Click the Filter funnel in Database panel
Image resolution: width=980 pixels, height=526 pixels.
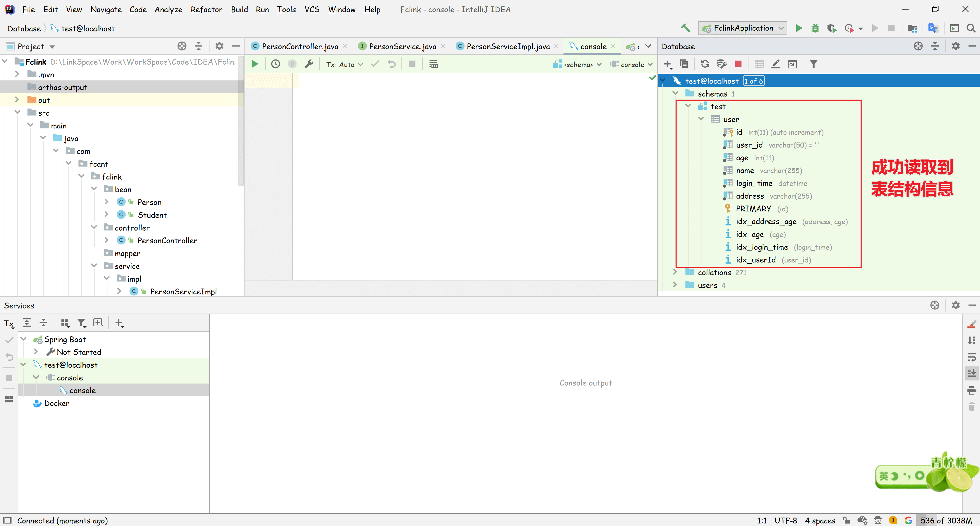coord(813,64)
